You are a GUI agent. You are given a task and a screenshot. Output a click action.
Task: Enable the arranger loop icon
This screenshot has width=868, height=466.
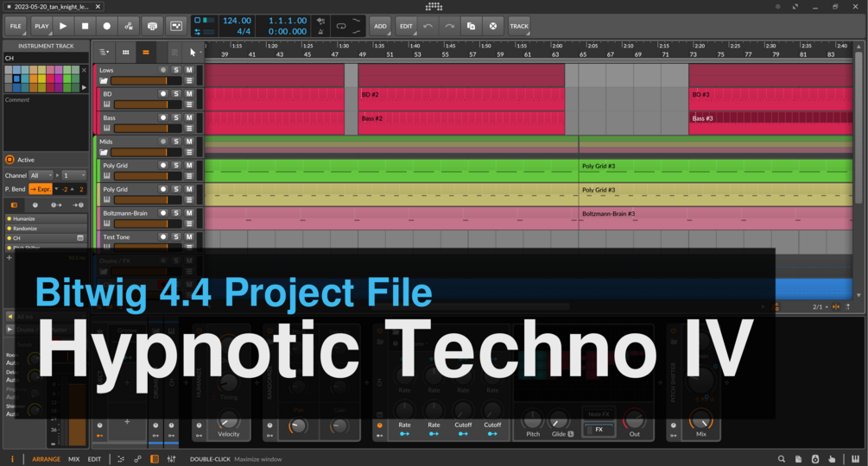pos(341,26)
